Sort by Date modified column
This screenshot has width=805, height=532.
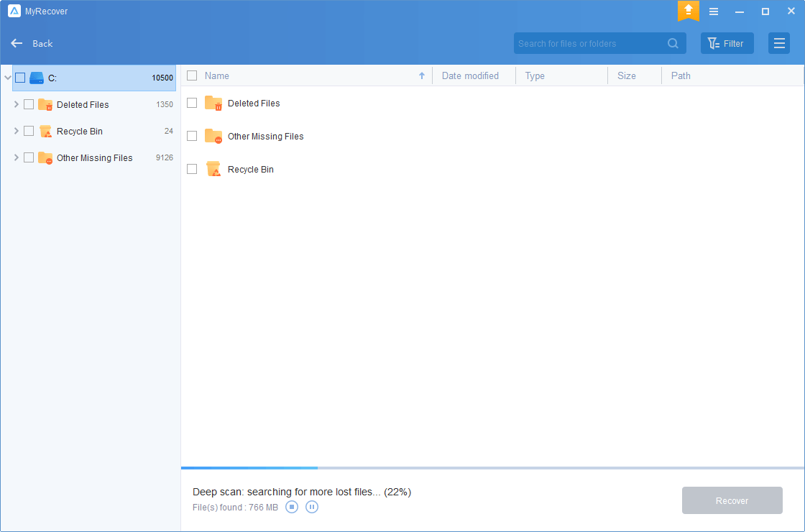click(x=470, y=75)
